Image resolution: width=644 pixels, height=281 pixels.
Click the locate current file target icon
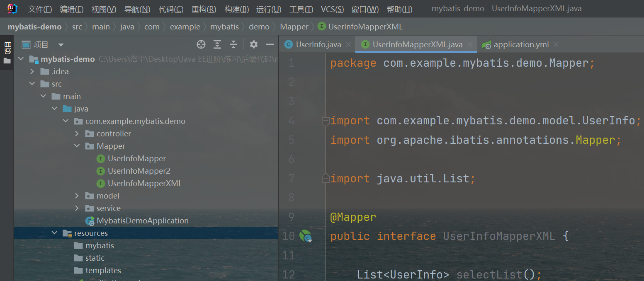[201, 44]
